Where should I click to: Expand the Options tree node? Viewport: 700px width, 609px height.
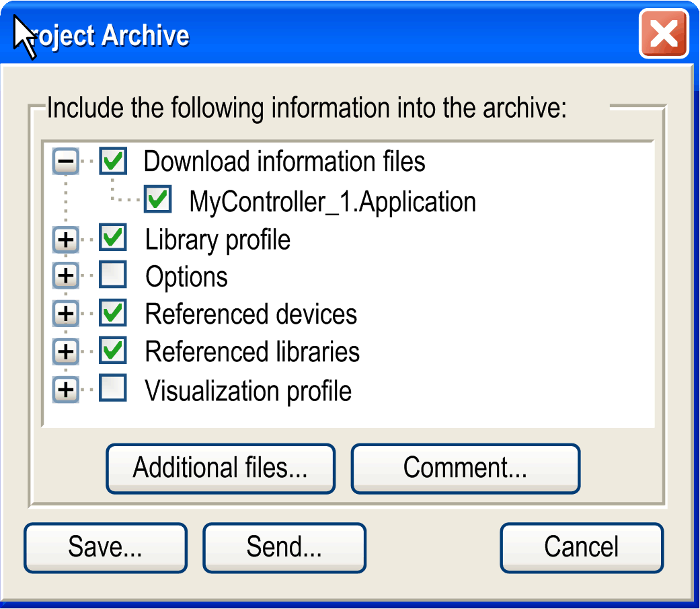pyautogui.click(x=66, y=276)
